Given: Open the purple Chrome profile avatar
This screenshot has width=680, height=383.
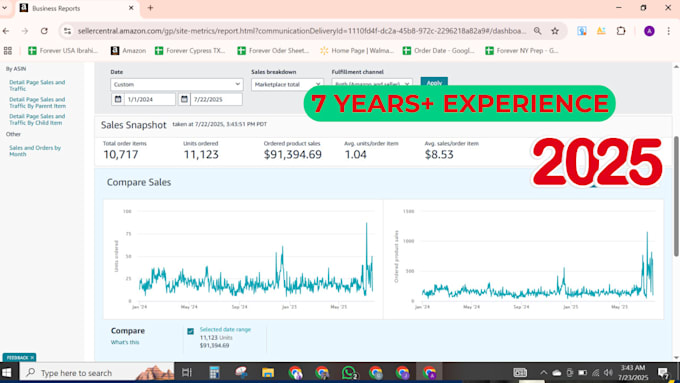Looking at the screenshot, I should coord(649,31).
